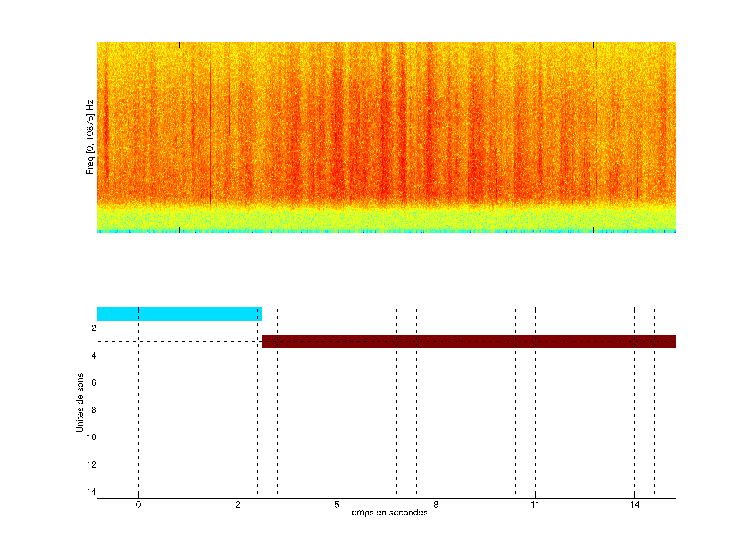Screen dimensions: 747x560
Task: Click the 'Temps en secondes' axis label
Action: (387, 512)
